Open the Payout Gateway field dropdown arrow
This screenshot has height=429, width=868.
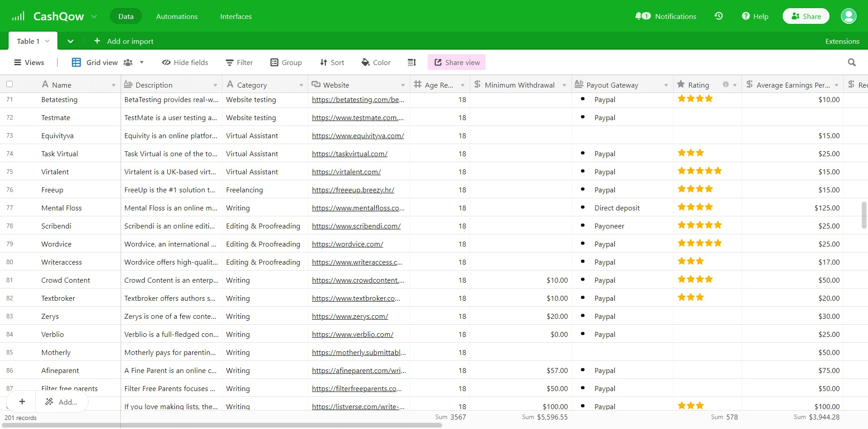click(666, 85)
